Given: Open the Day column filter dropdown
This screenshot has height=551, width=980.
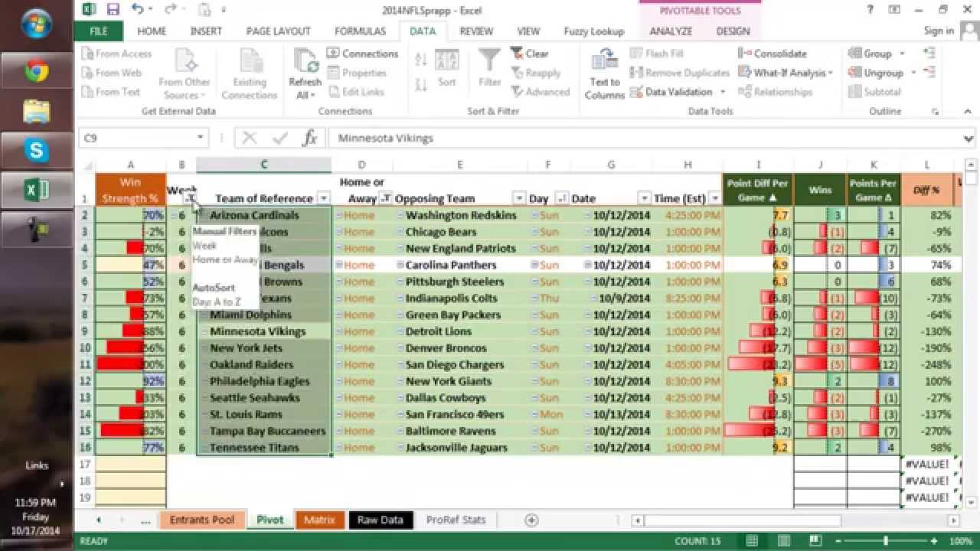Looking at the screenshot, I should click(562, 199).
